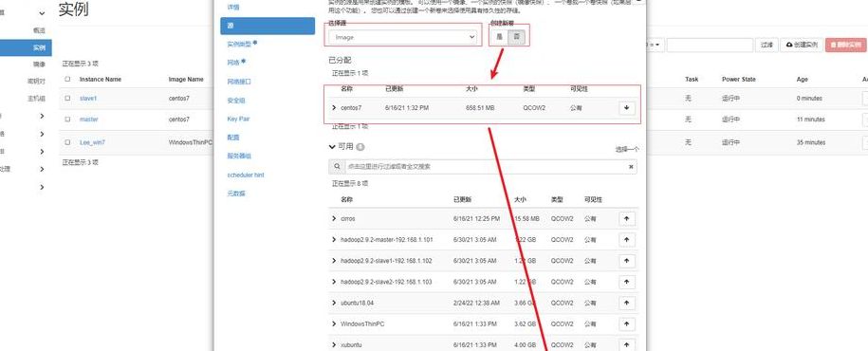The width and height of the screenshot is (868, 351).
Task: Select highlighted 实例 in the sidebar
Action: (26, 47)
